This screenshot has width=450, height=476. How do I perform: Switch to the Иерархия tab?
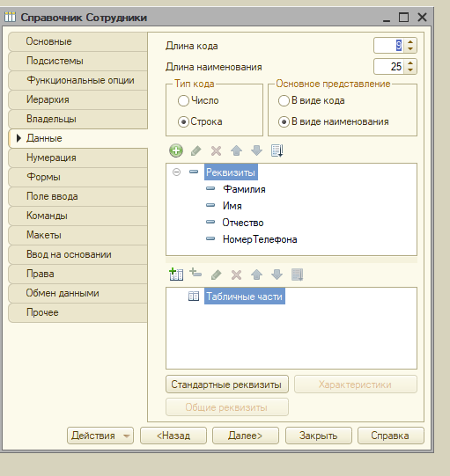[78, 100]
